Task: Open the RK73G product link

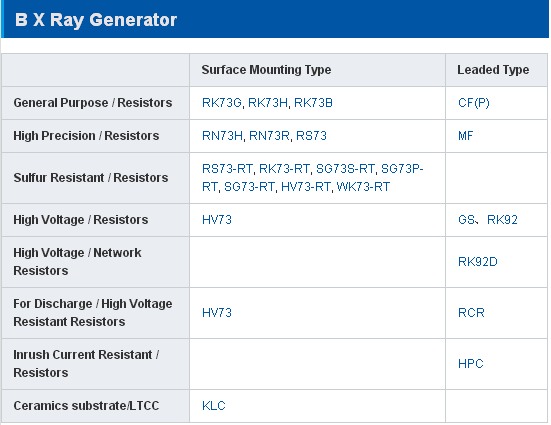Action: tap(222, 103)
